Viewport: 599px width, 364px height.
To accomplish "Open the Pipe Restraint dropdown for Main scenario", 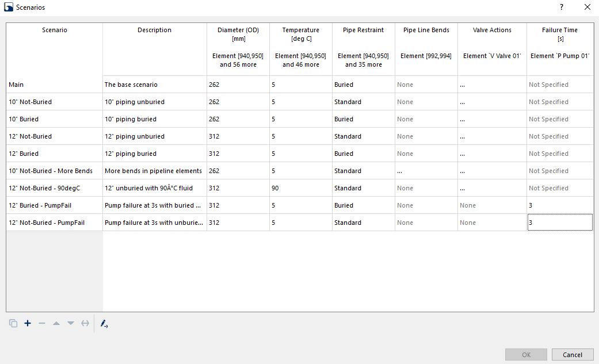I will (363, 84).
